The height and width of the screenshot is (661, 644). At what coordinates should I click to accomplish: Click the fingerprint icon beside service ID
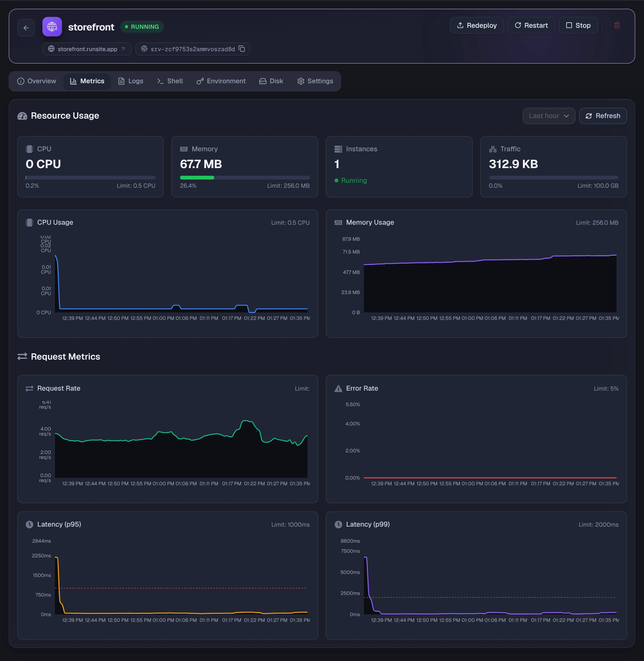(144, 49)
